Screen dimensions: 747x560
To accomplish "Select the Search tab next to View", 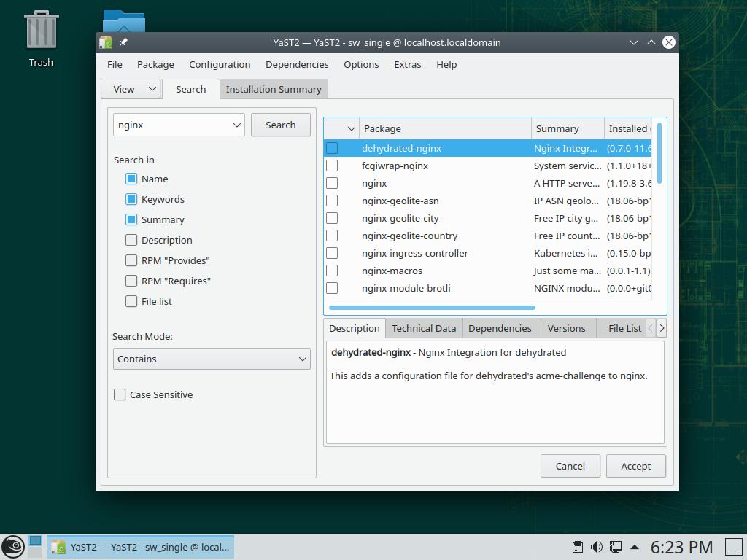I will (191, 89).
